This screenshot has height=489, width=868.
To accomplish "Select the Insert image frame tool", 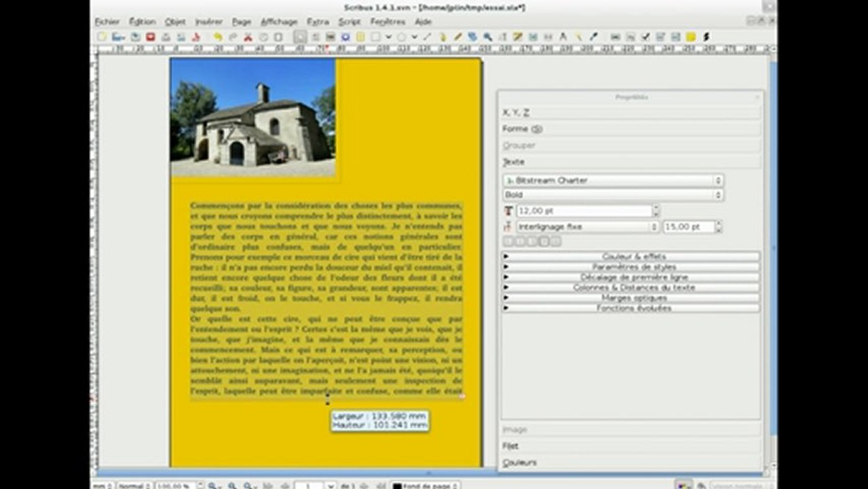I will [331, 37].
